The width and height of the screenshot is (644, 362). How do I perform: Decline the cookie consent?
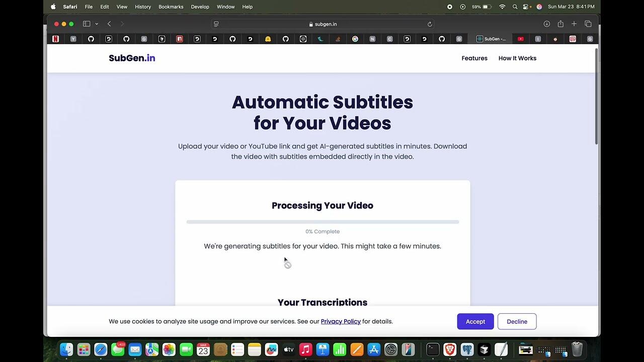(517, 322)
